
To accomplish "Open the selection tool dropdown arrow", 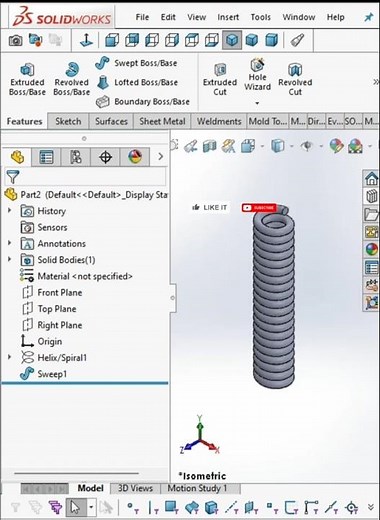I will (91, 508).
